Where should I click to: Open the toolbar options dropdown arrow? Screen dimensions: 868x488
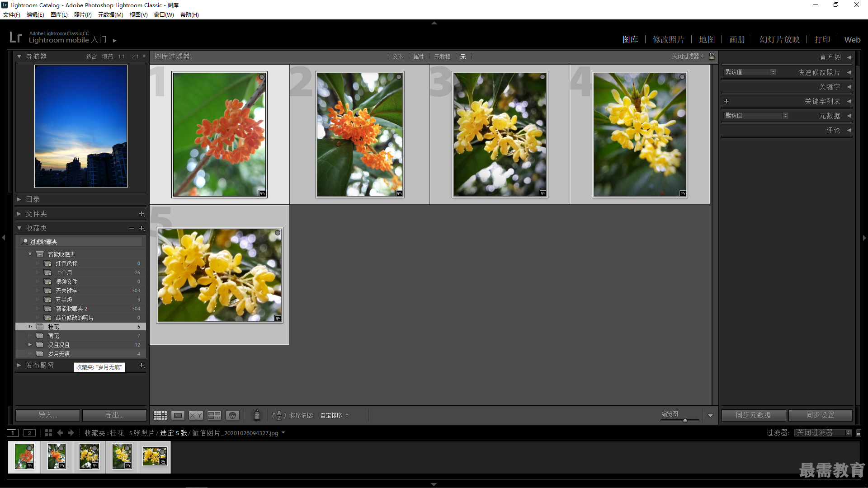pyautogui.click(x=710, y=416)
